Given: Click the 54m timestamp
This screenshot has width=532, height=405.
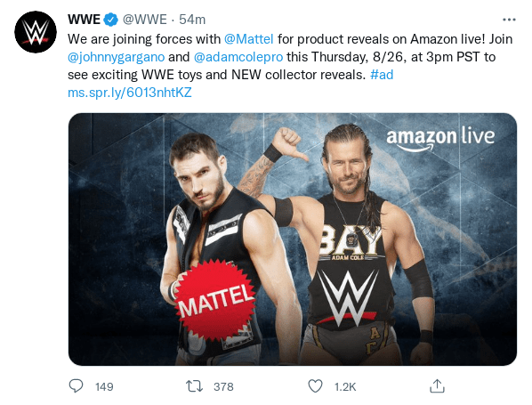Looking at the screenshot, I should coord(192,20).
